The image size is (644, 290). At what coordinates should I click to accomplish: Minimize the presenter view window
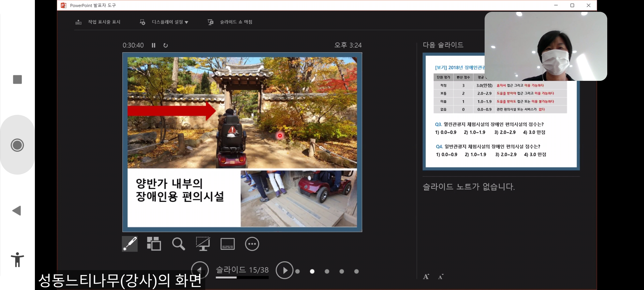[x=556, y=5]
